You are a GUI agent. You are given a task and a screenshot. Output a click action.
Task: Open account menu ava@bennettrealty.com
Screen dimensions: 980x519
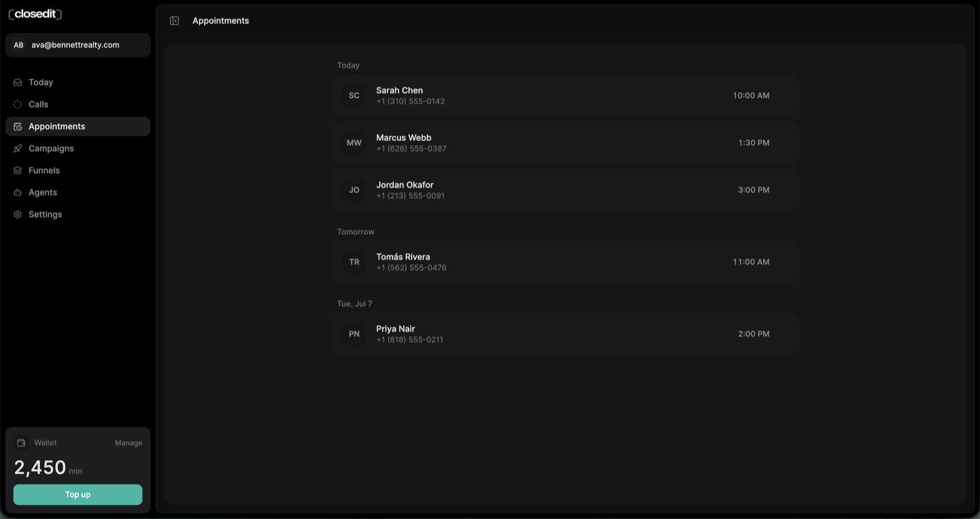point(78,45)
